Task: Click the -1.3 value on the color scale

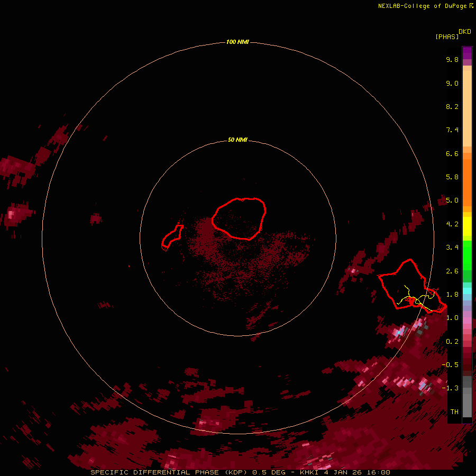Action: click(x=450, y=388)
